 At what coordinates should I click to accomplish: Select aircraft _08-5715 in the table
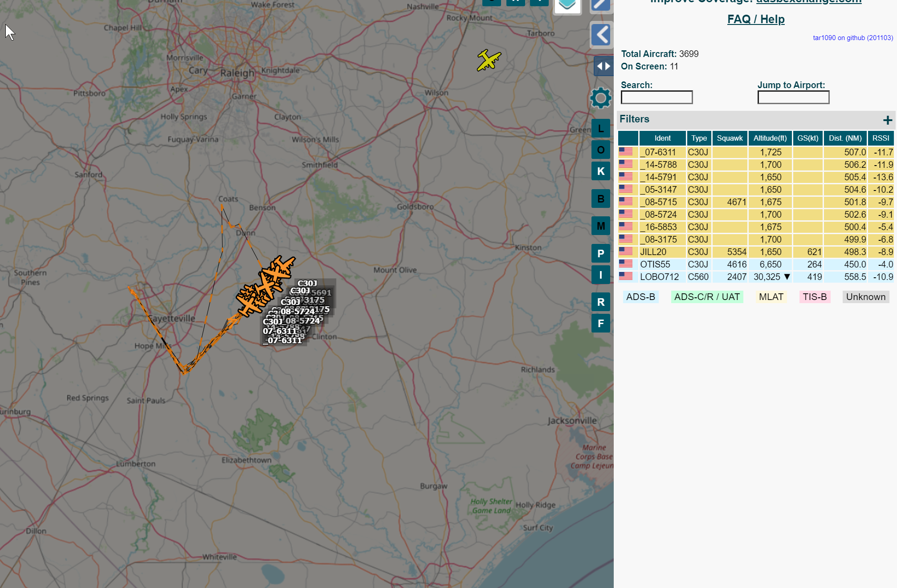[756, 202]
